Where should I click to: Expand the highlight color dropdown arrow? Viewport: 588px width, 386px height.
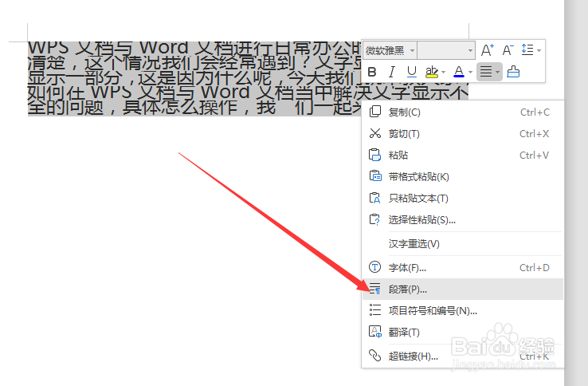coord(444,72)
